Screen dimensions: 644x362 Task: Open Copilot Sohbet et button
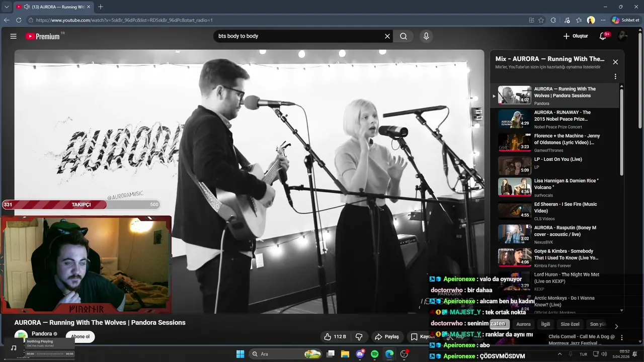coord(625,20)
